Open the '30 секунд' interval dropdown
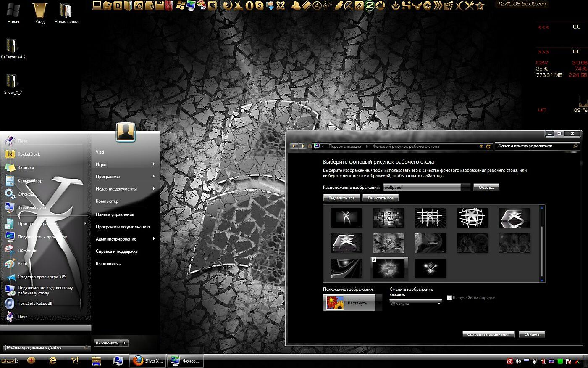Image resolution: width=588 pixels, height=368 pixels. [416, 303]
